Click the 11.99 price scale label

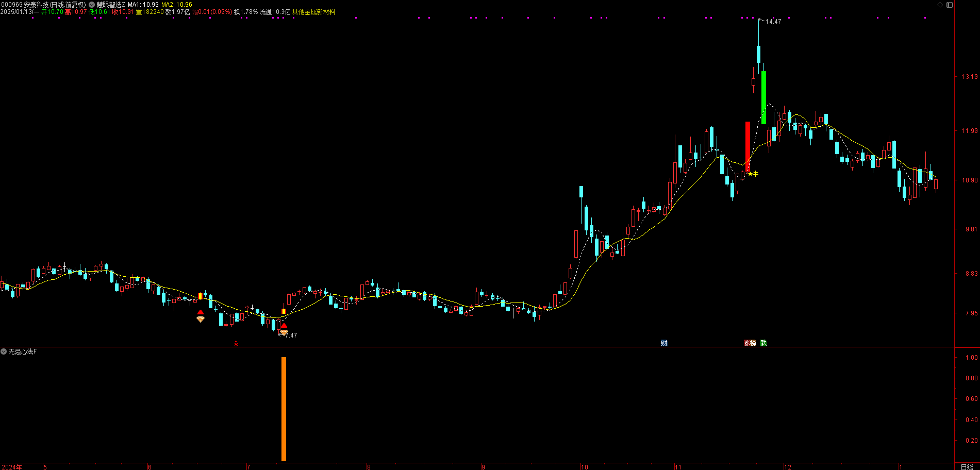tap(969, 131)
